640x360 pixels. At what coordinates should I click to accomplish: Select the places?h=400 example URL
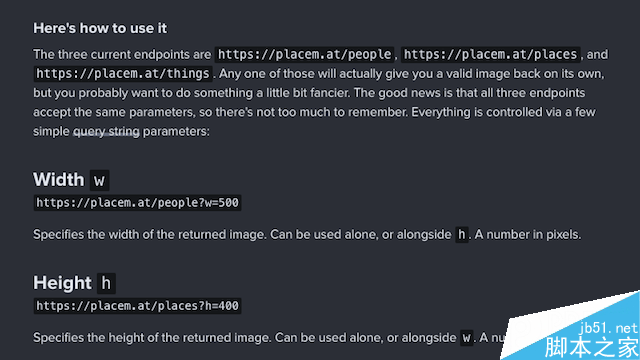click(x=137, y=306)
